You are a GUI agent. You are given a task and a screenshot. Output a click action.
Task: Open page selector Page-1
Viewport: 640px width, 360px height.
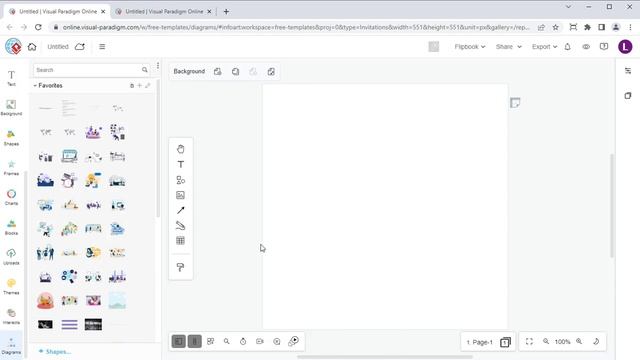click(x=480, y=342)
